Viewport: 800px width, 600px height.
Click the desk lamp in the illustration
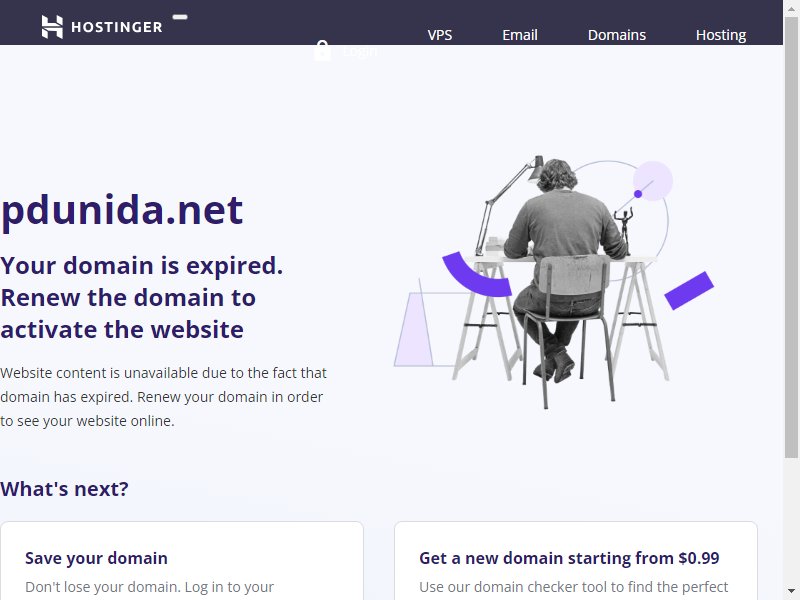coord(509,205)
